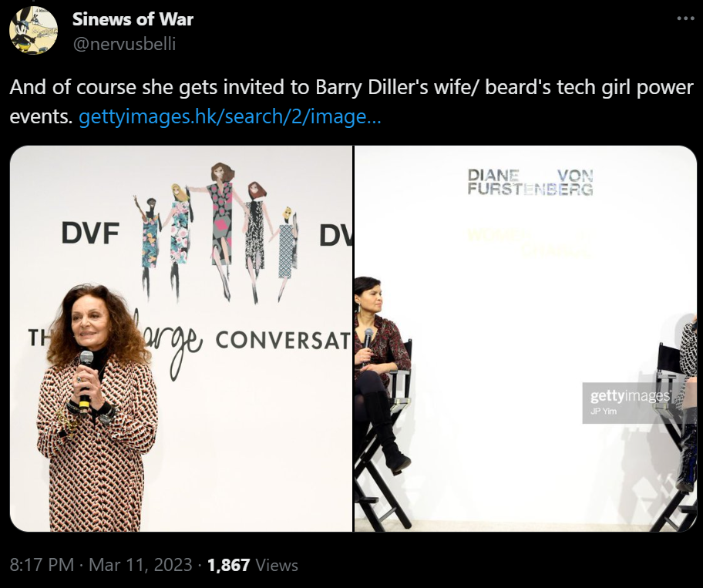View the 1,867 Views count details
703x588 pixels.
click(252, 565)
